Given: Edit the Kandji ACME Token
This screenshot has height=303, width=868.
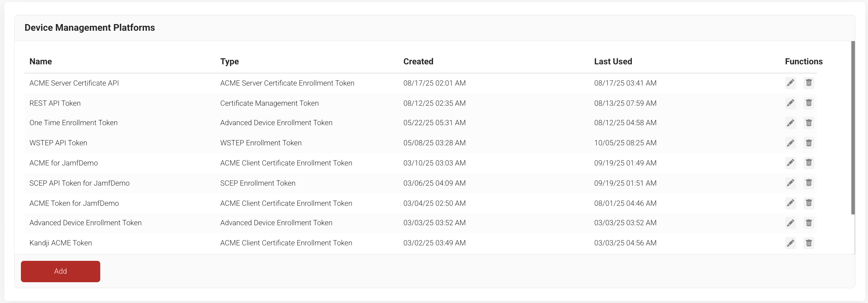Looking at the screenshot, I should (790, 243).
